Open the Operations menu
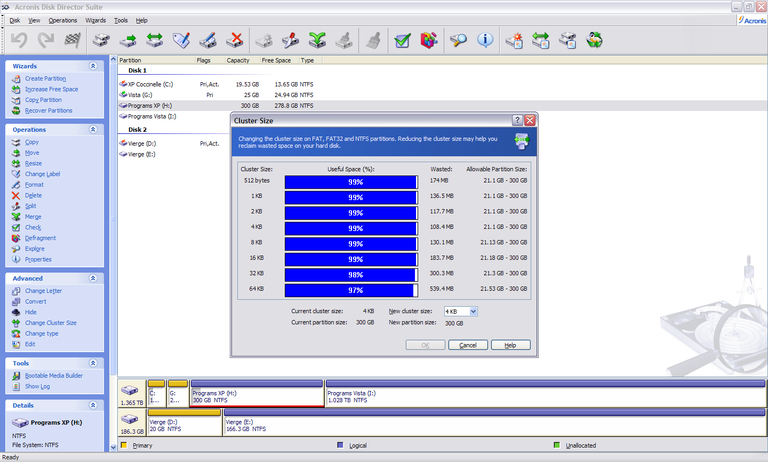This screenshot has width=768, height=462. [63, 21]
